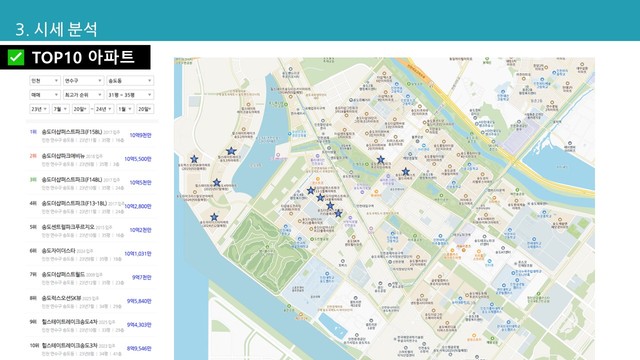Open the 20일 dropdown beside 7월
This screenshot has height=360, width=640.
(80, 109)
